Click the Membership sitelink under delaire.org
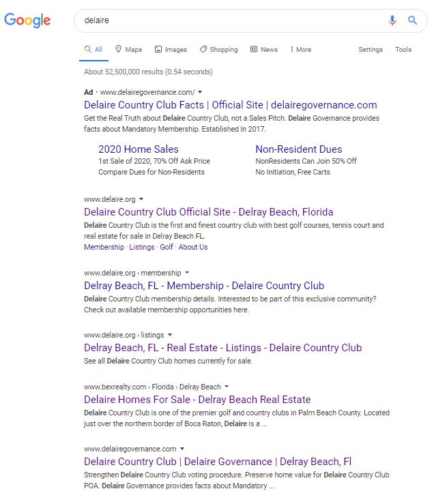434x504 pixels. 104,247
